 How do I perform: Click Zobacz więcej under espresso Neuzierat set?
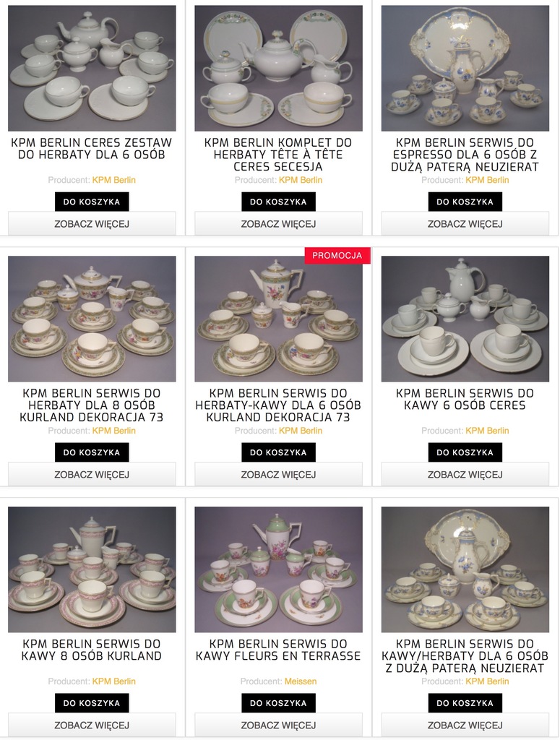(x=465, y=224)
